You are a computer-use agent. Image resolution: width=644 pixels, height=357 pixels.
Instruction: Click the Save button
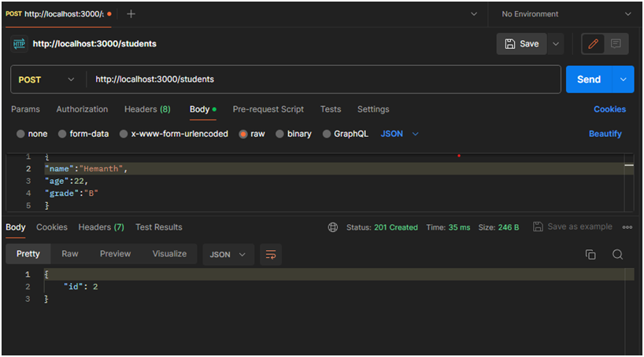pos(522,44)
